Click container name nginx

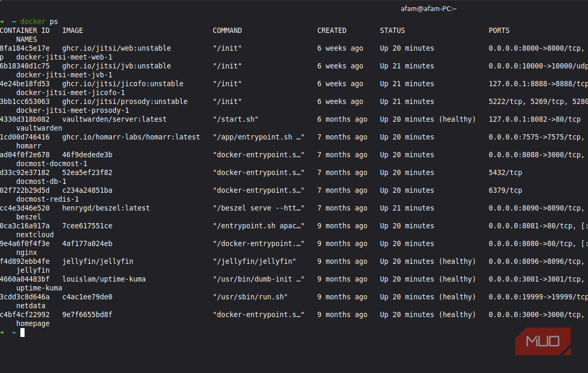[x=27, y=253]
